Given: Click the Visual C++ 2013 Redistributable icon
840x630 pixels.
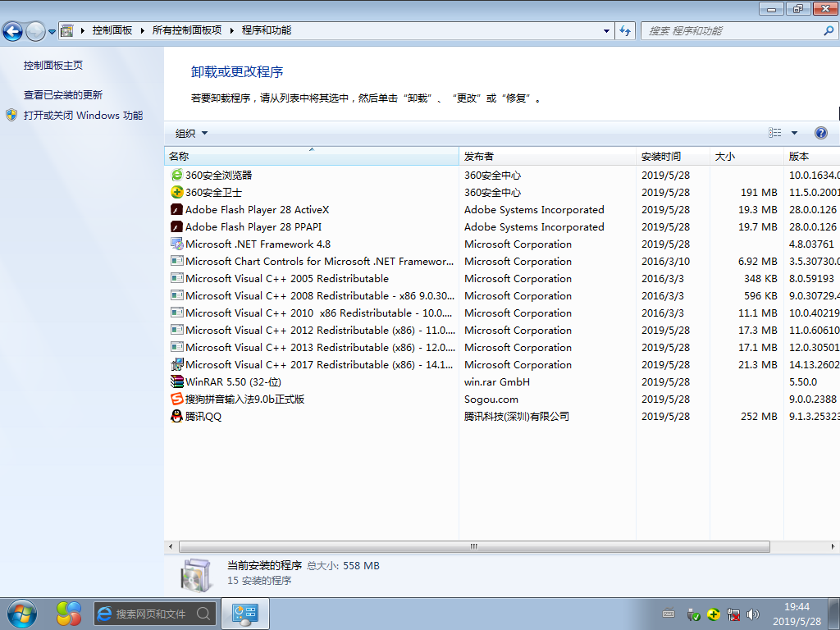Looking at the screenshot, I should [177, 347].
